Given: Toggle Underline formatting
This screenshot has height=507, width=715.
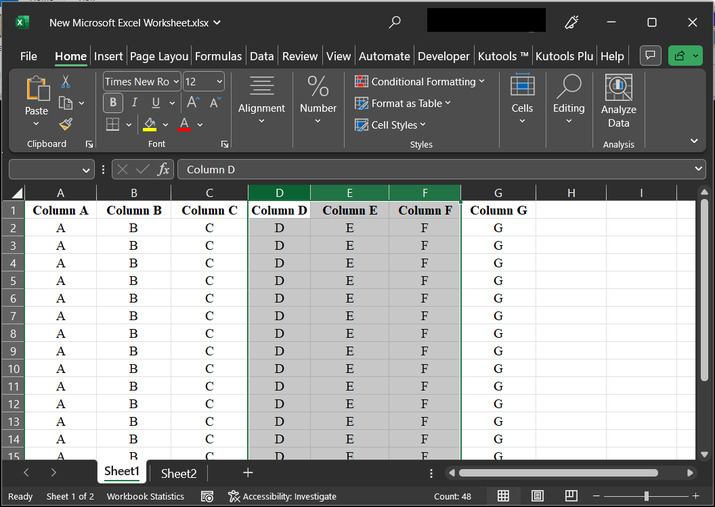Looking at the screenshot, I should (156, 103).
